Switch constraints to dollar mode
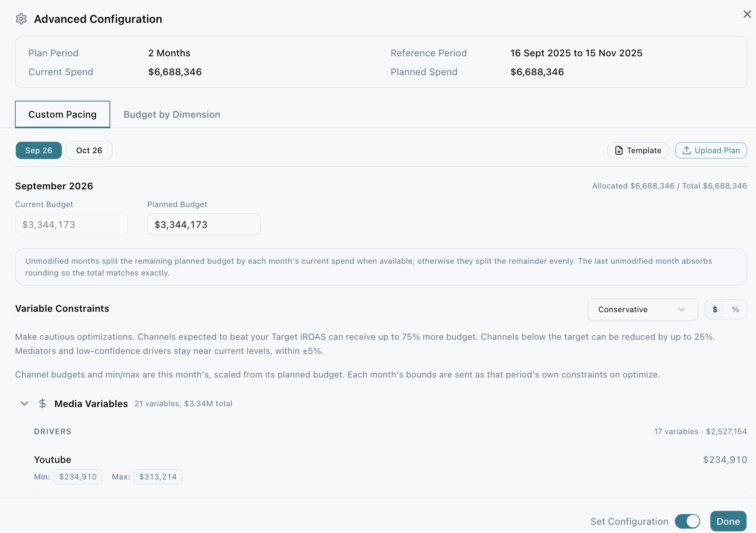Screen dimensions: 756x533 (x=715, y=309)
